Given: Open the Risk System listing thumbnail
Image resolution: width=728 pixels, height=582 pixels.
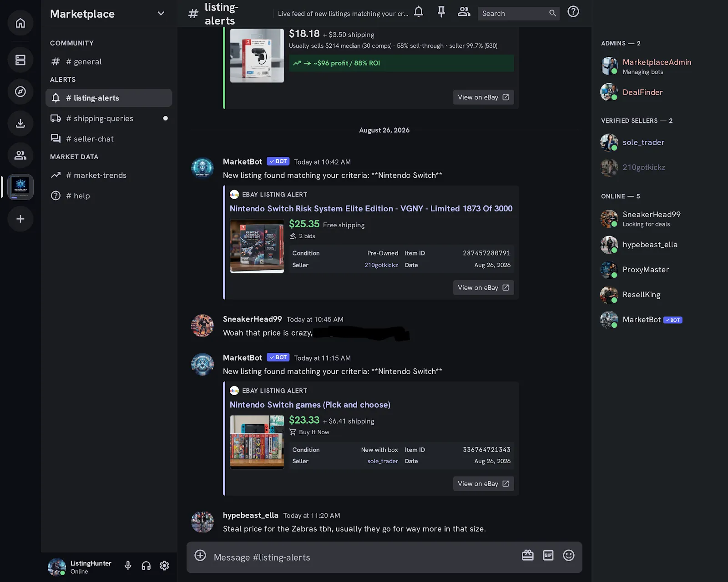Looking at the screenshot, I should click(257, 246).
